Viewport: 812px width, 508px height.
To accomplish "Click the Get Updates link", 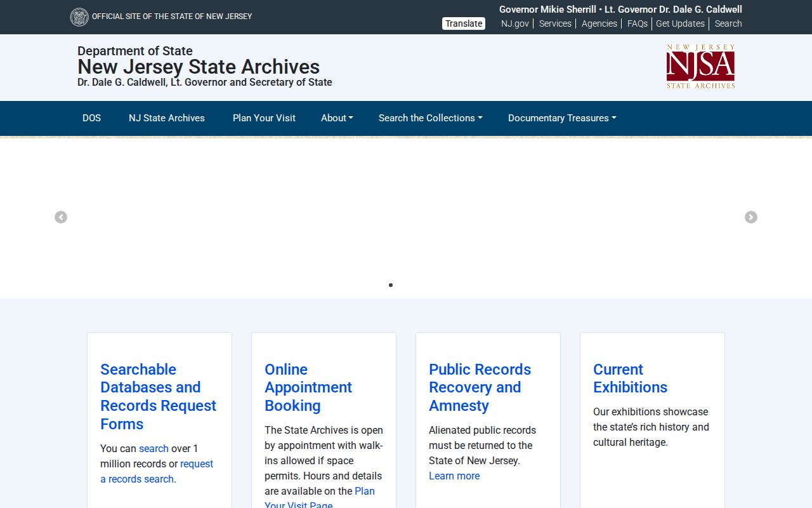I will pos(680,23).
